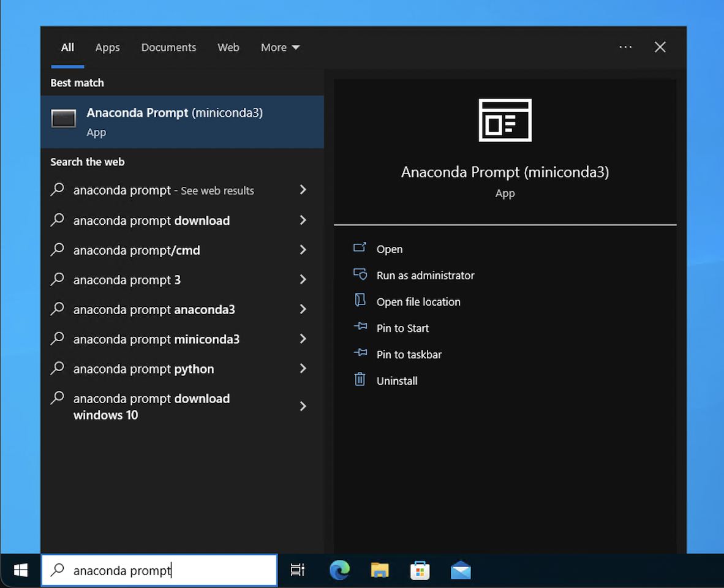The width and height of the screenshot is (724, 588).
Task: Open Microsoft Store from the taskbar
Action: 420,570
